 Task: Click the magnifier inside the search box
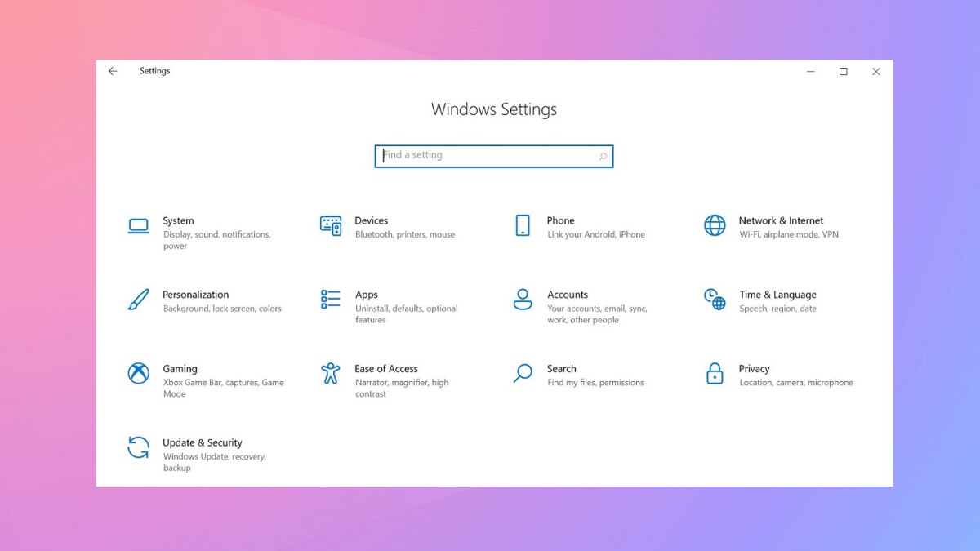point(602,155)
